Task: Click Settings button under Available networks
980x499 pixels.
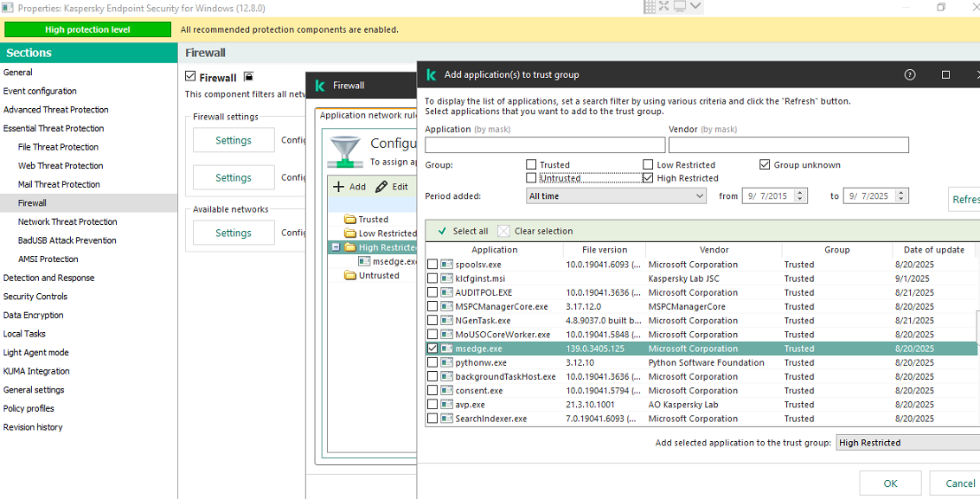Action: coord(234,233)
